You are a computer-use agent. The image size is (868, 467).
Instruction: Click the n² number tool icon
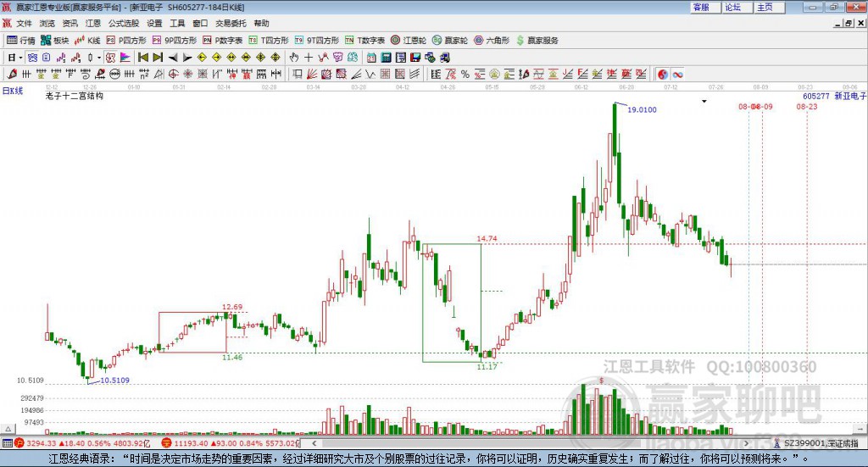coord(144,74)
